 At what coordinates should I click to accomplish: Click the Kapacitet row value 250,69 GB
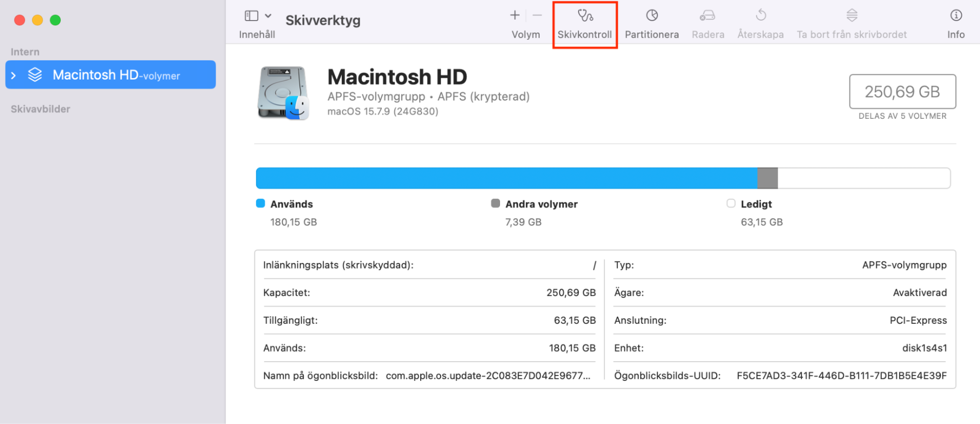571,292
